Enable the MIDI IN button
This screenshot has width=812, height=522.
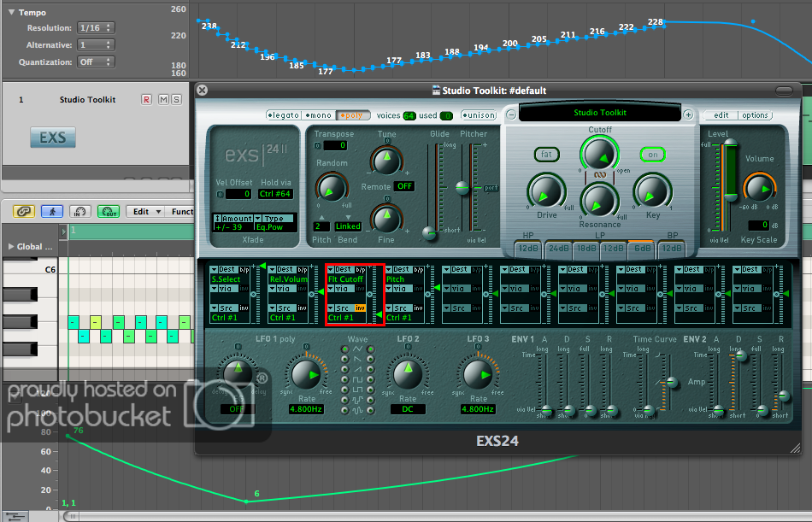81,211
